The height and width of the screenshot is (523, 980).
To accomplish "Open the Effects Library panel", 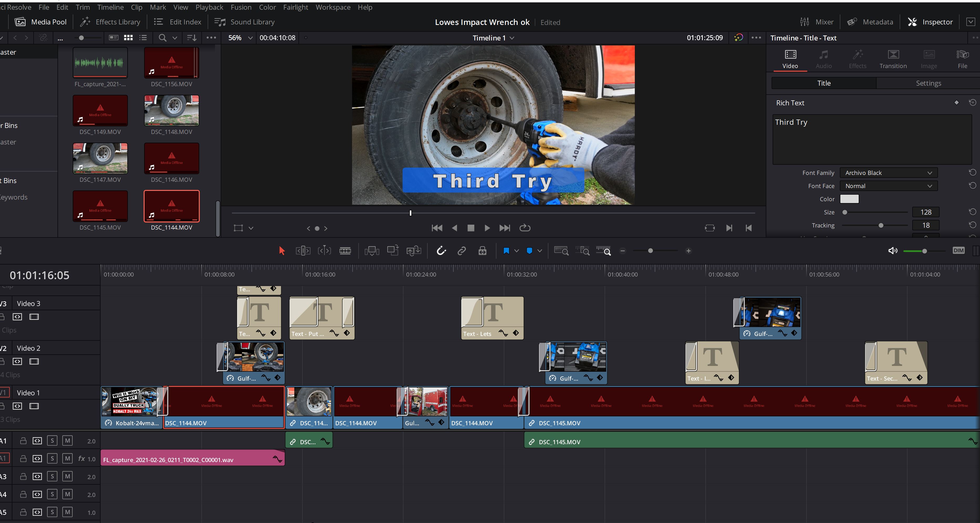I will 110,22.
